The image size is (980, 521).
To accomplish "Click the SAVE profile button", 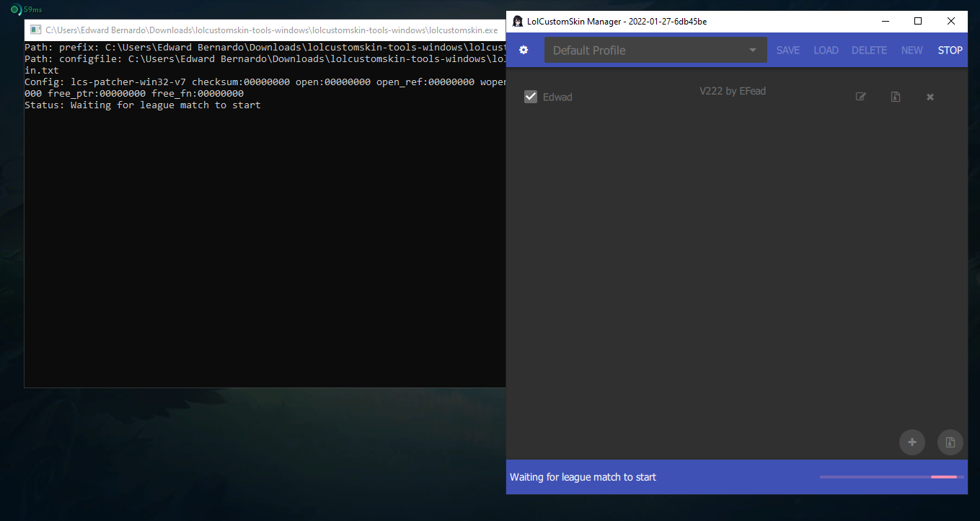I will 788,50.
